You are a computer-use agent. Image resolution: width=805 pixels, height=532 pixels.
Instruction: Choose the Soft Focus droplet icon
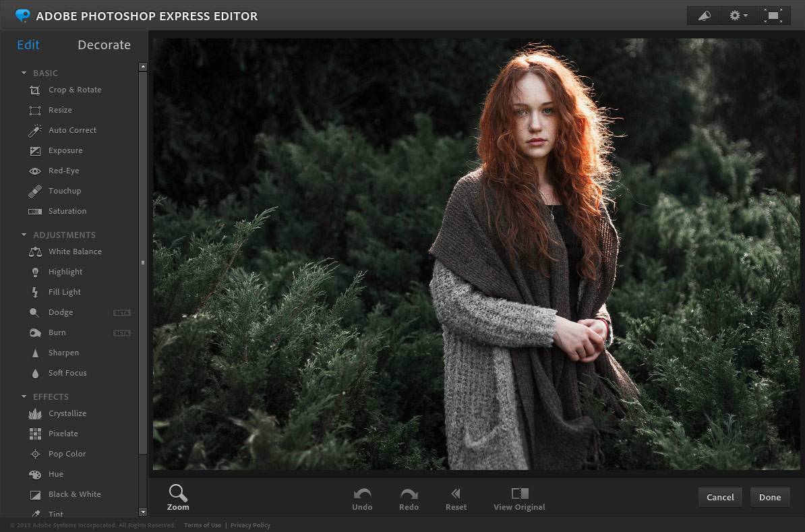click(35, 374)
